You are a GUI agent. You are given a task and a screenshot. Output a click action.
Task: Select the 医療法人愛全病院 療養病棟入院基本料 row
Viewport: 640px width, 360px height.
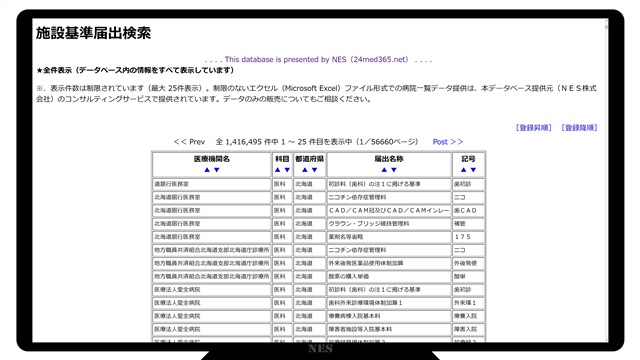coord(318,316)
